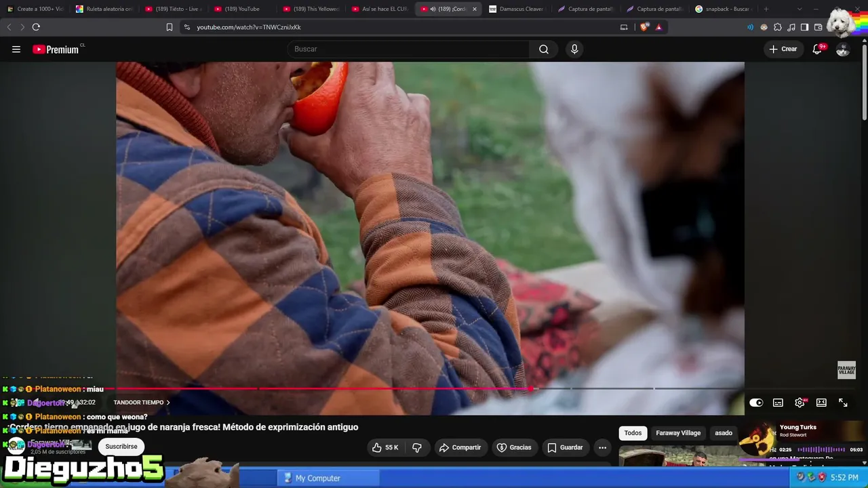
Task: Save the video with Guardar button
Action: click(x=565, y=447)
